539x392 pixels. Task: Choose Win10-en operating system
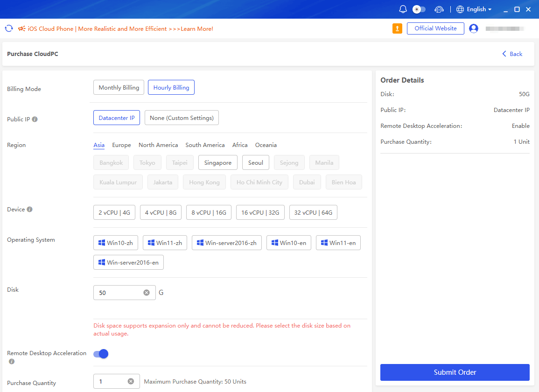(289, 243)
